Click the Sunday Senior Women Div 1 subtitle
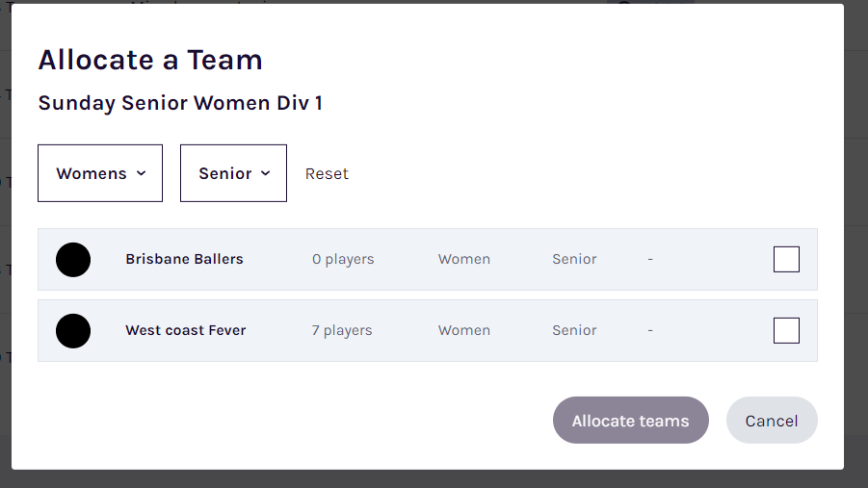 pyautogui.click(x=180, y=103)
